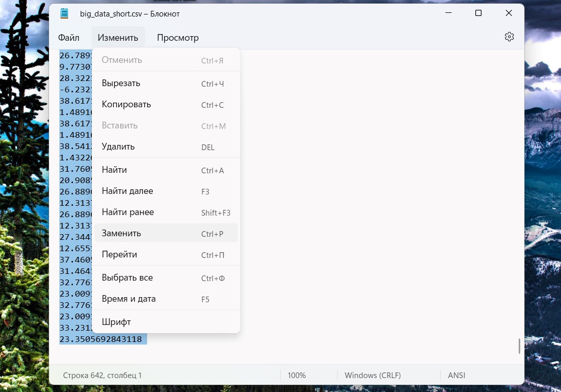Viewport: 561px width, 392px height.
Task: Click the vertical scrollbar thumb
Action: pos(519,346)
